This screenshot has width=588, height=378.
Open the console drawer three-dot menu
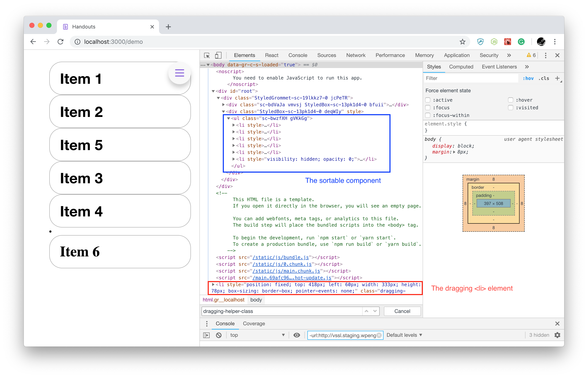pos(207,324)
